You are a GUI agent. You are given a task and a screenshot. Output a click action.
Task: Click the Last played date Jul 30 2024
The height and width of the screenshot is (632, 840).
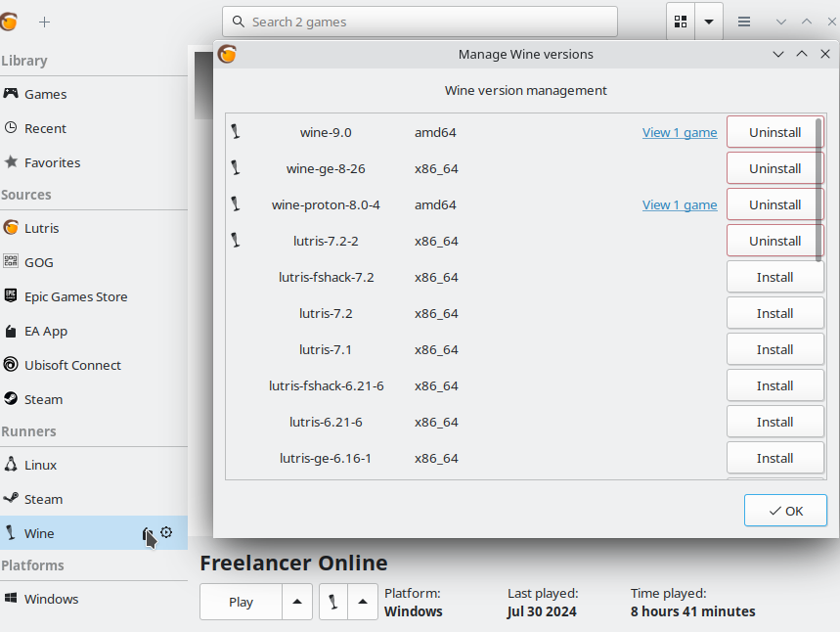coord(542,611)
